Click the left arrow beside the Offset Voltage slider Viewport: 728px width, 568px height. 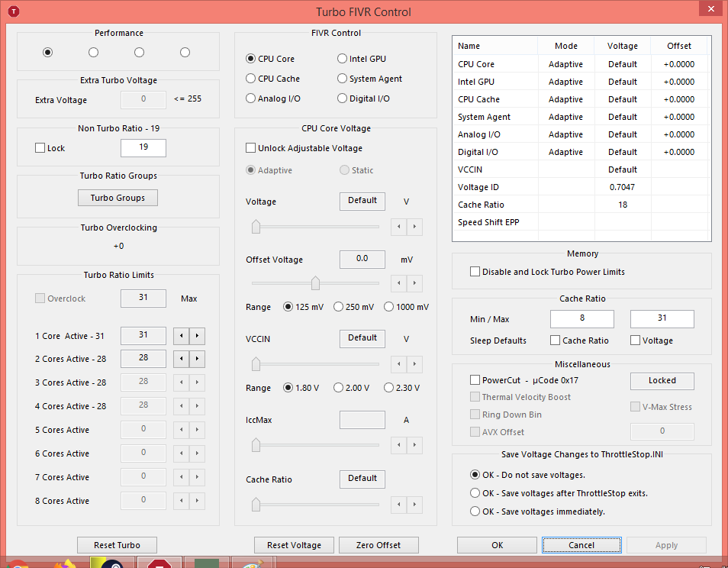[399, 282]
